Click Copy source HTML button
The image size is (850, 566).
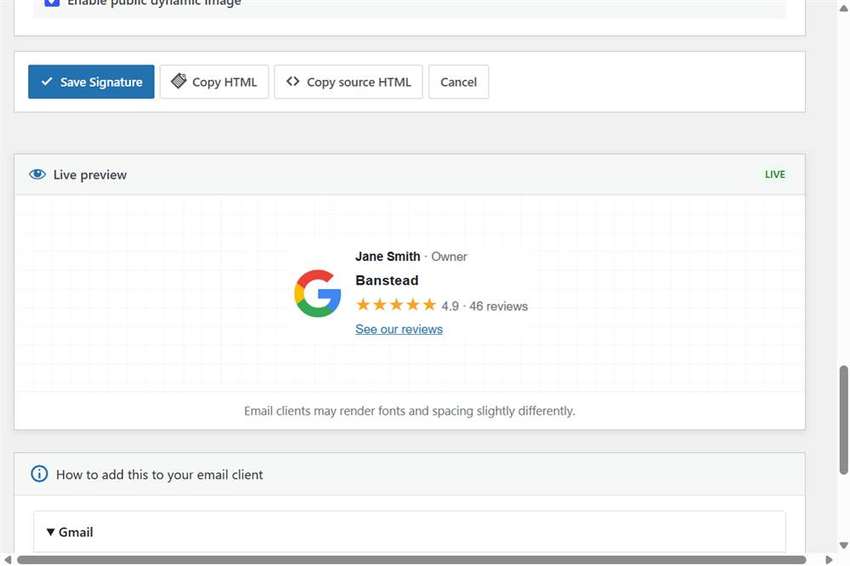point(349,82)
